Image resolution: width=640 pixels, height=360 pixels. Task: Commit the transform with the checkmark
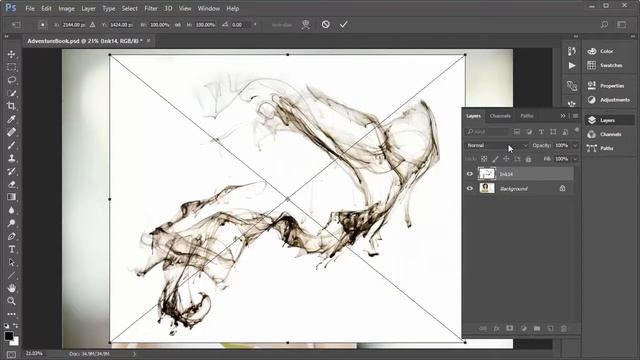tap(344, 24)
